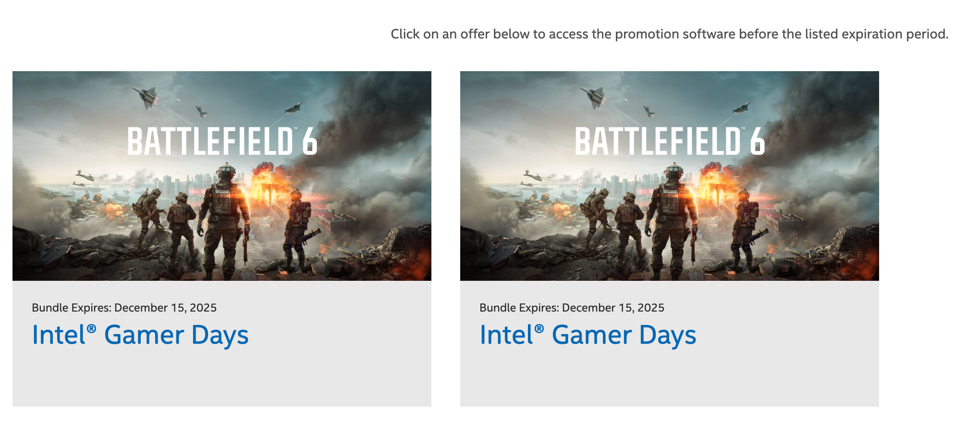The height and width of the screenshot is (426, 980).
Task: Click the Battlefield 6 logo in left card
Action: [222, 141]
